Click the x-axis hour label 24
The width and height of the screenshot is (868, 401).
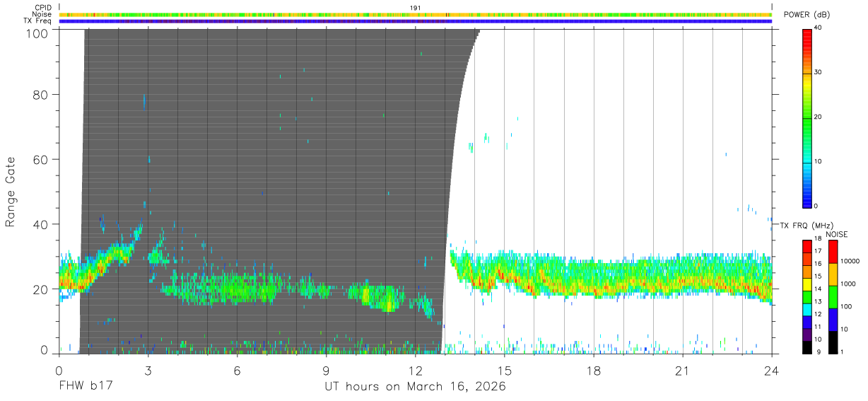point(772,370)
